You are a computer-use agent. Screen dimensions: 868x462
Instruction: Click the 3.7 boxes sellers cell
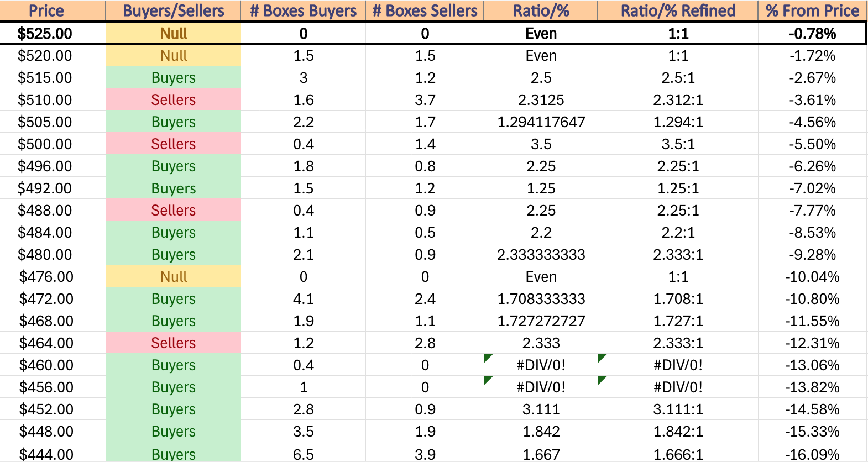pos(425,99)
